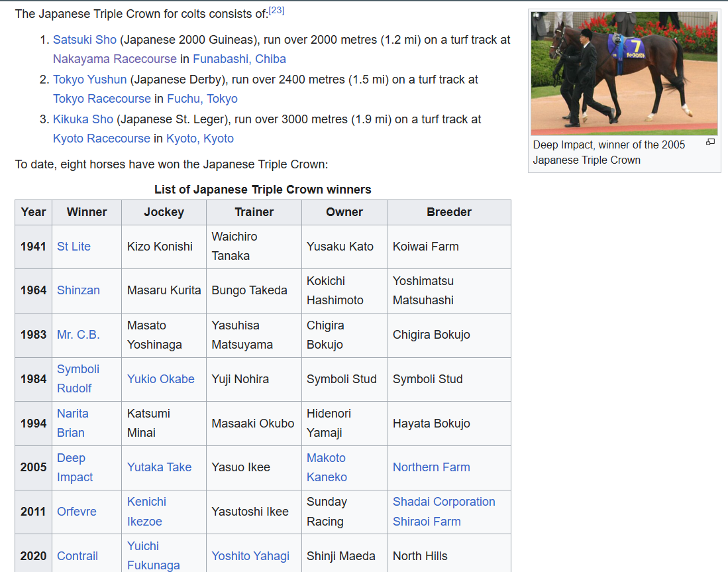Select the 1984 year cell

(x=33, y=379)
